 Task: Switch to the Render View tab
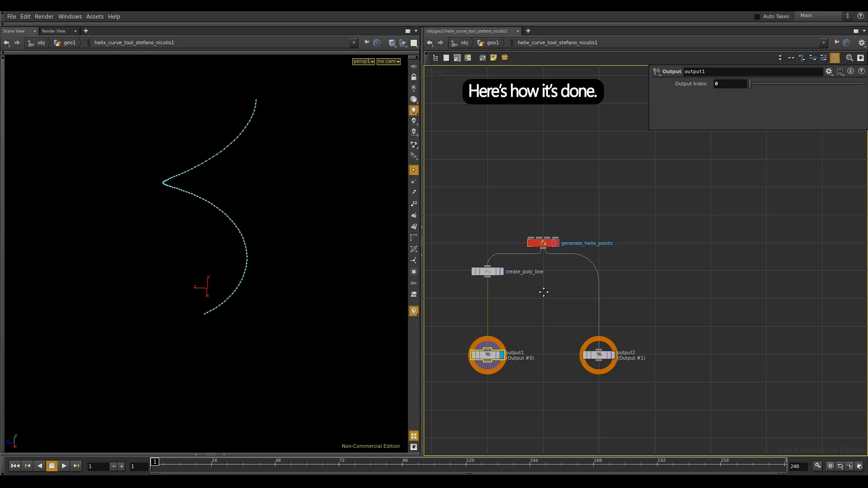[x=54, y=31]
